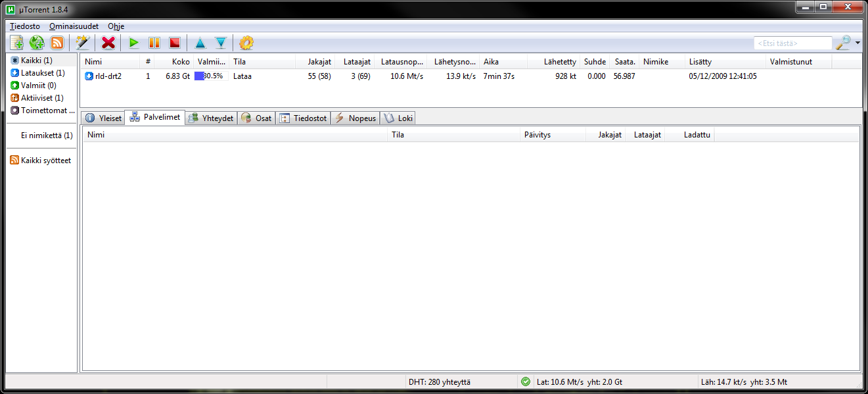Start the torrent with green play icon
Viewport: 868px width, 394px height.
coord(134,43)
